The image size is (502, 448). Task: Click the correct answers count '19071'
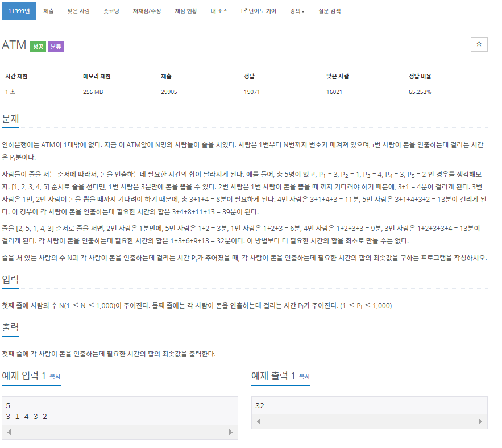tap(252, 92)
